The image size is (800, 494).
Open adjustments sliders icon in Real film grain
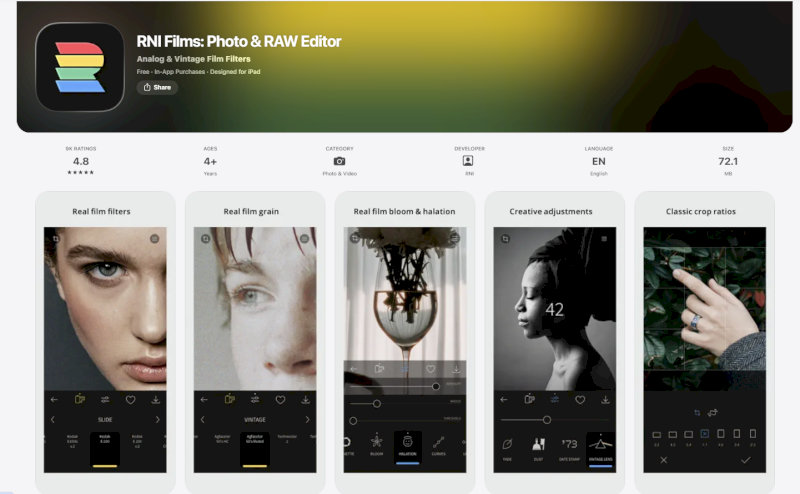tap(255, 400)
